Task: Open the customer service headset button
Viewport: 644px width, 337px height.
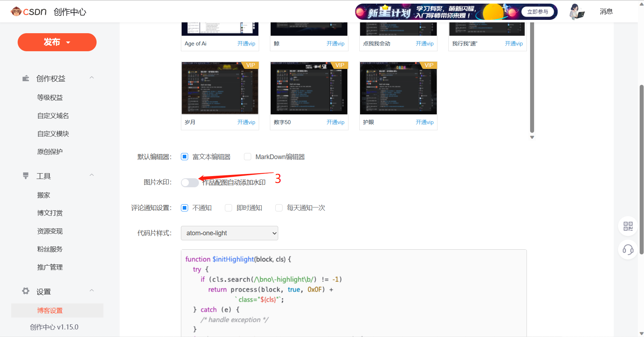Action: tap(628, 250)
